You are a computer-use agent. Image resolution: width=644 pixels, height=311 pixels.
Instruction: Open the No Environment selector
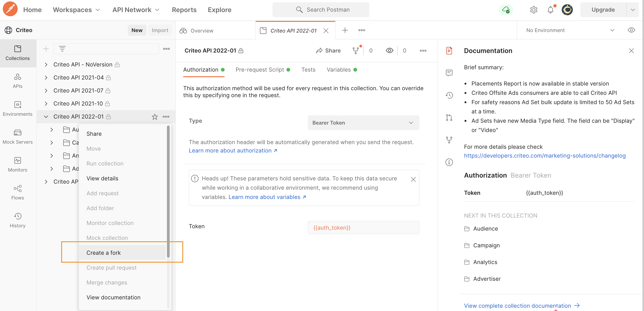click(570, 30)
